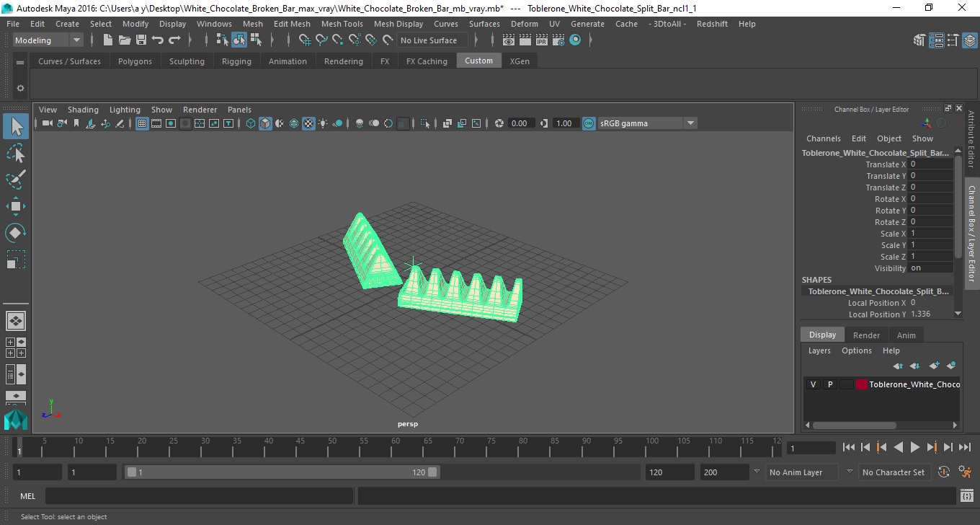Click the current frame field by playback controls
Screen dimensions: 980x525
(x=811, y=448)
